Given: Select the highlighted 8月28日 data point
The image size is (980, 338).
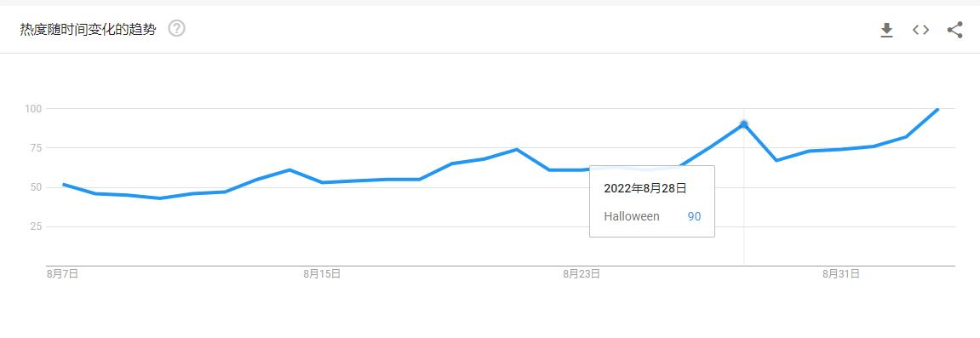Looking at the screenshot, I should tap(744, 124).
